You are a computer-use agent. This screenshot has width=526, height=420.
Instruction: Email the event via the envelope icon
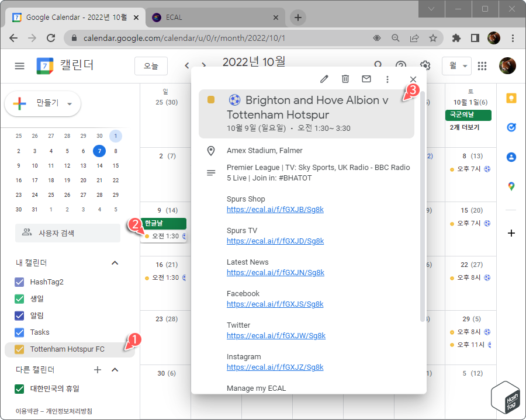[366, 79]
